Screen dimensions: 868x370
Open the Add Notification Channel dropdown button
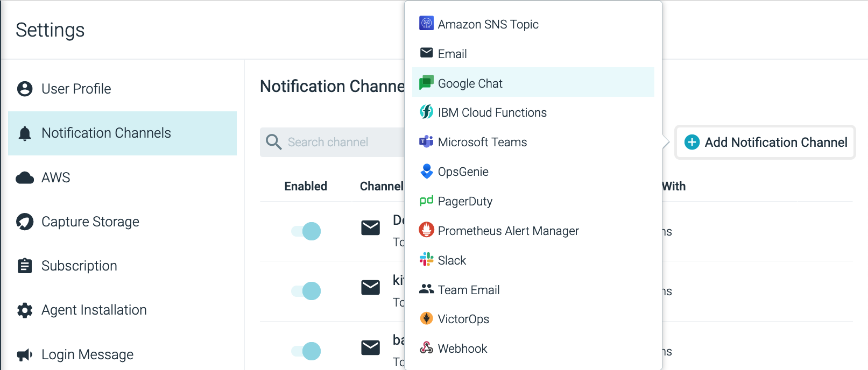[765, 142]
